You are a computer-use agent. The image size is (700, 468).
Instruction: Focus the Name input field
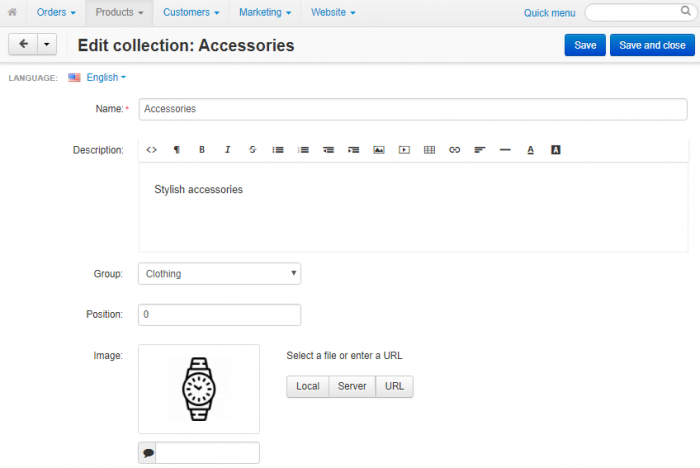tap(413, 109)
